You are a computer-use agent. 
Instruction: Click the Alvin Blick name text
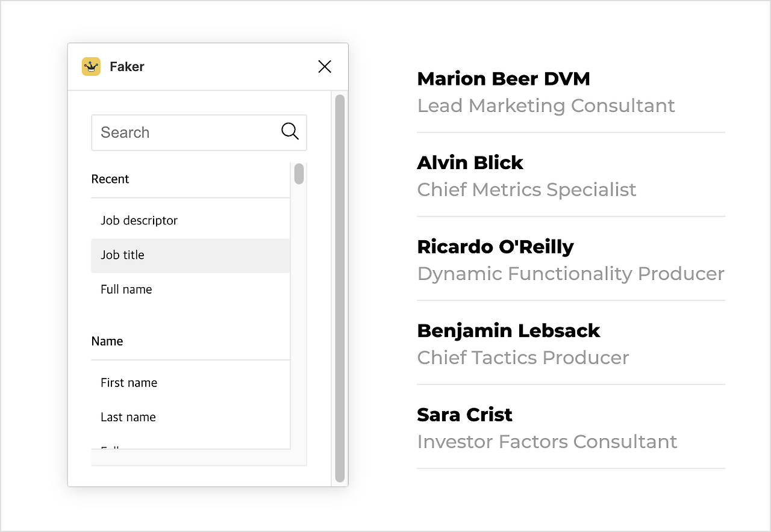point(470,163)
